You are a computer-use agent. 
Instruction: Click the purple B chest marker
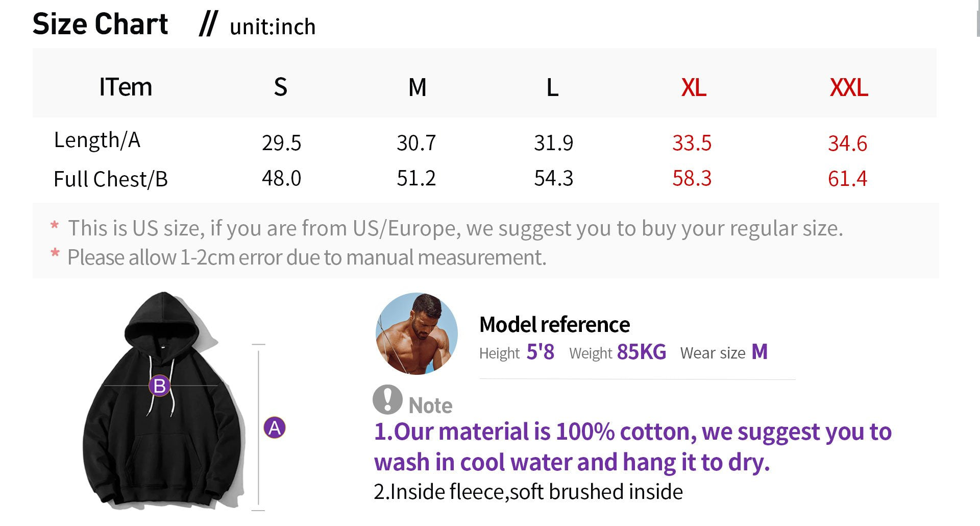coord(159,386)
